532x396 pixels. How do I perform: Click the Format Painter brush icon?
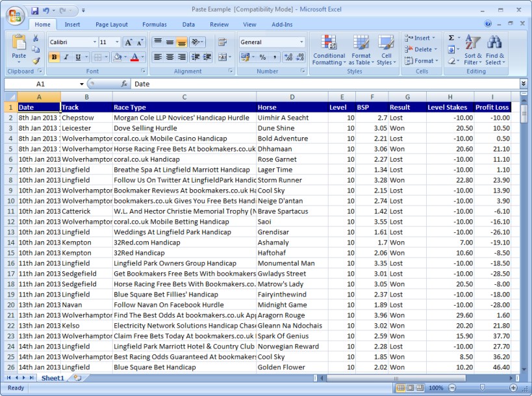(36, 60)
